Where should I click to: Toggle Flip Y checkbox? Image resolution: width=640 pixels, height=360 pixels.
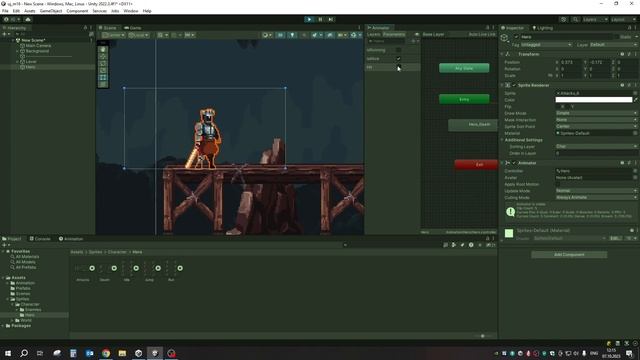tap(568, 107)
